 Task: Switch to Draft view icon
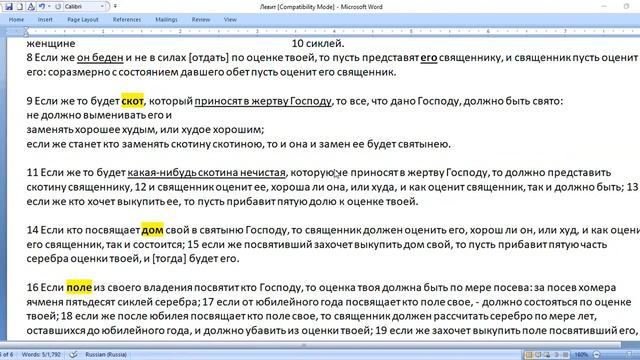point(565,355)
